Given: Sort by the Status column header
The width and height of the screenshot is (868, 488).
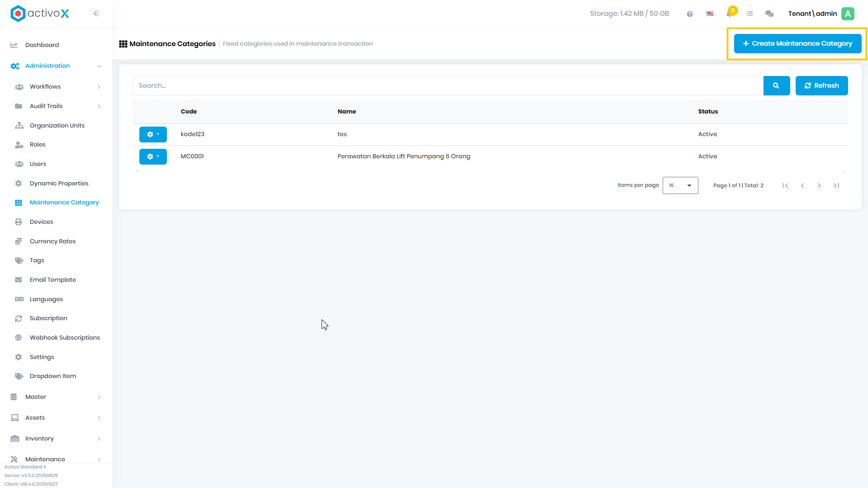Looking at the screenshot, I should tap(708, 112).
